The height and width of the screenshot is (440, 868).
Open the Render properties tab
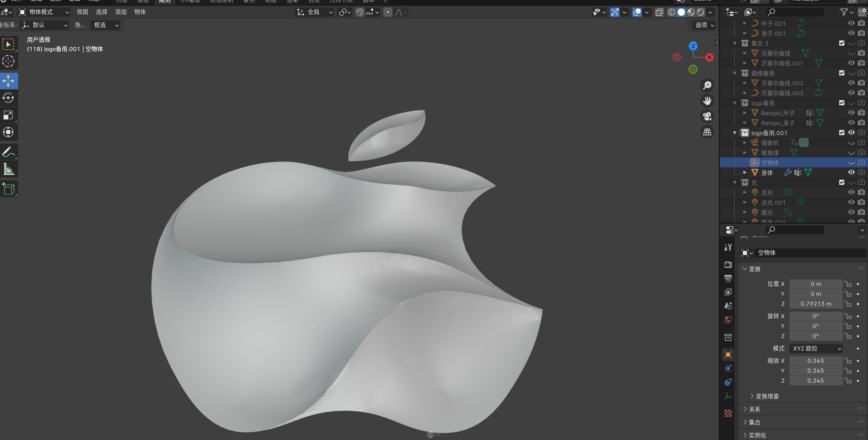pos(728,264)
